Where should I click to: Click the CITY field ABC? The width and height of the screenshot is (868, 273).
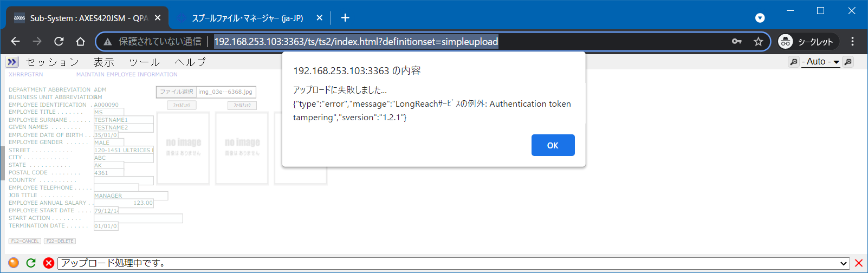[124, 158]
